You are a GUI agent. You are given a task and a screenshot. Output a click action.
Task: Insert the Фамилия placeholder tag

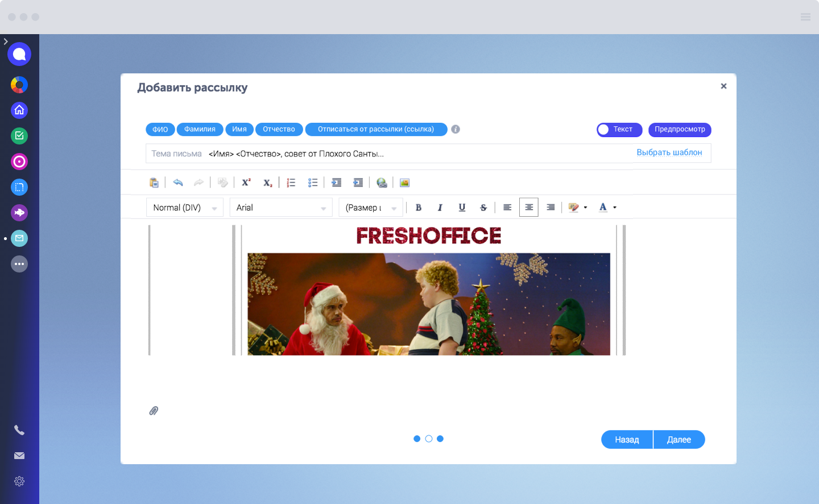200,130
